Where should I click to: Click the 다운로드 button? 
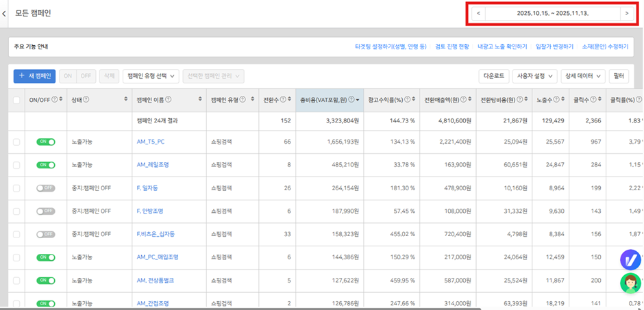[493, 76]
